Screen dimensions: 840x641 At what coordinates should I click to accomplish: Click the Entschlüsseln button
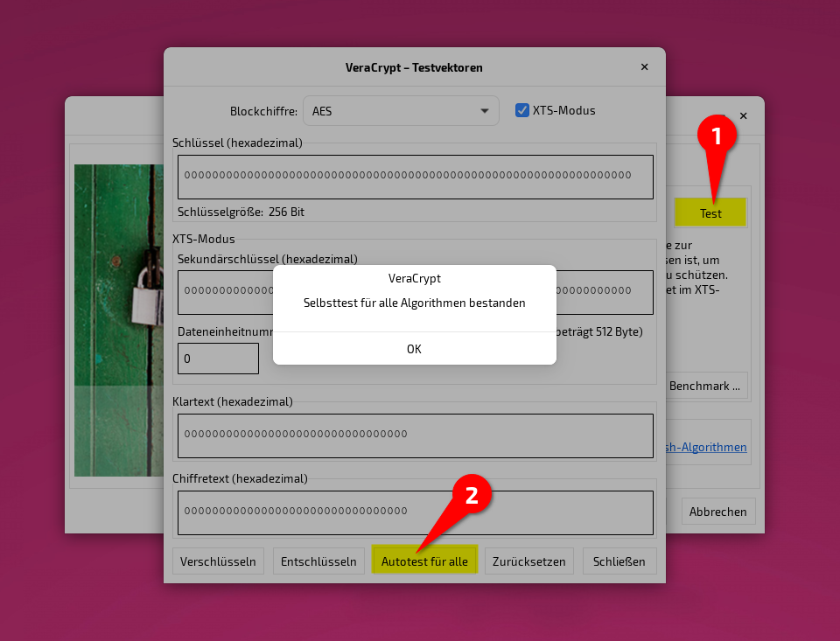[x=318, y=561]
